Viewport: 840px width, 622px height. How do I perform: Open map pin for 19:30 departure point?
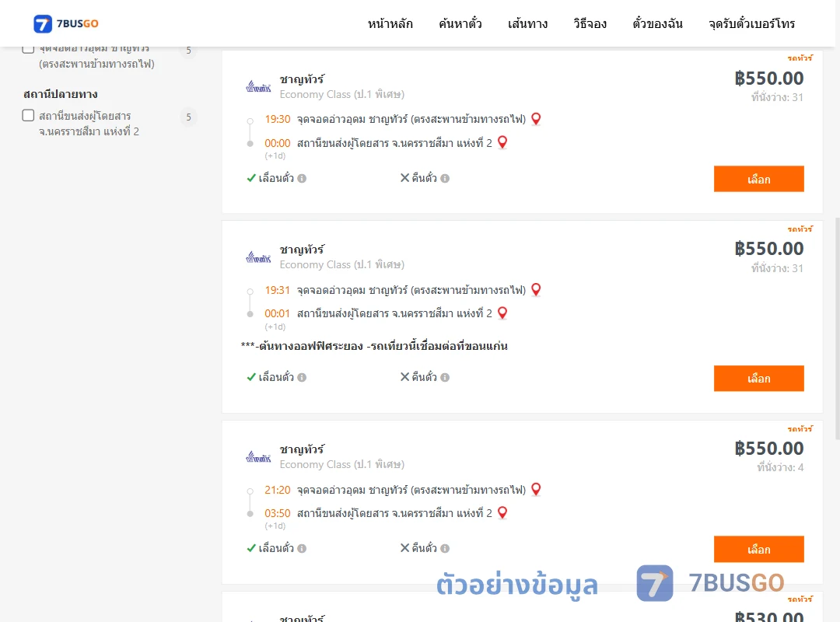click(536, 119)
